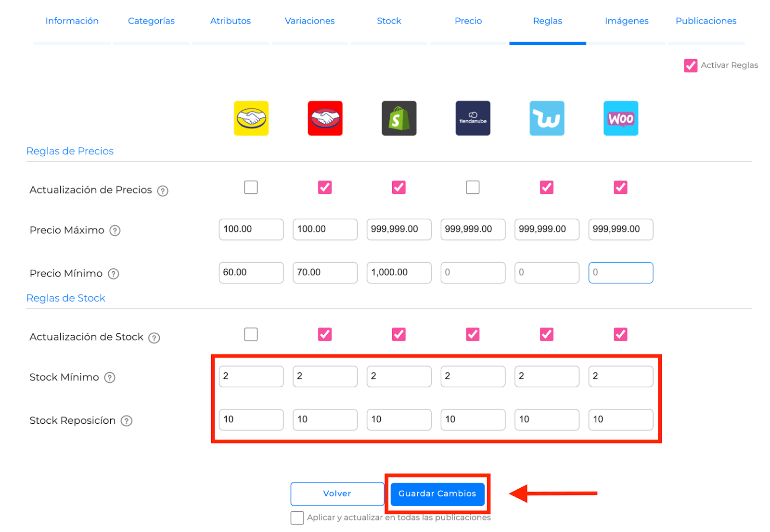The height and width of the screenshot is (532, 770).
Task: Uncheck price updates for Wish column
Action: tap(547, 187)
